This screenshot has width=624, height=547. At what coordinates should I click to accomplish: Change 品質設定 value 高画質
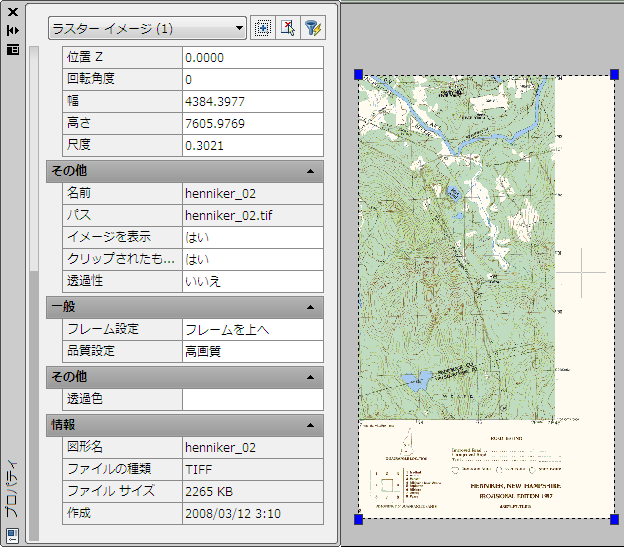(253, 351)
